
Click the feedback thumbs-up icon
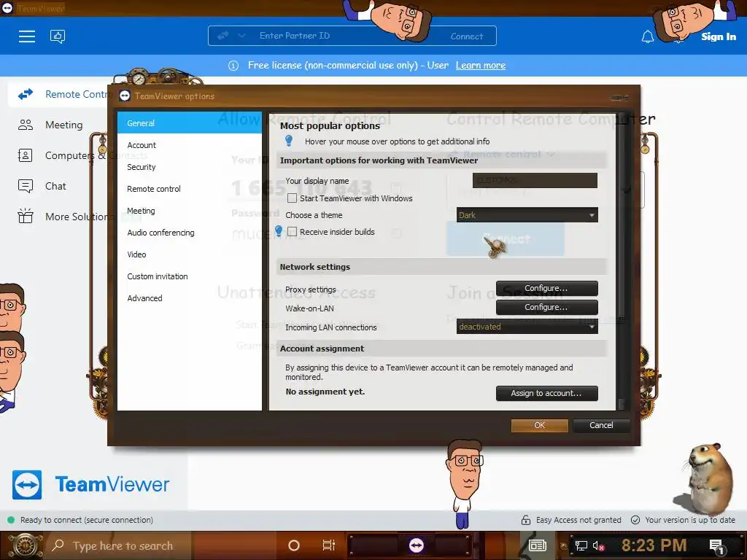pyautogui.click(x=58, y=36)
